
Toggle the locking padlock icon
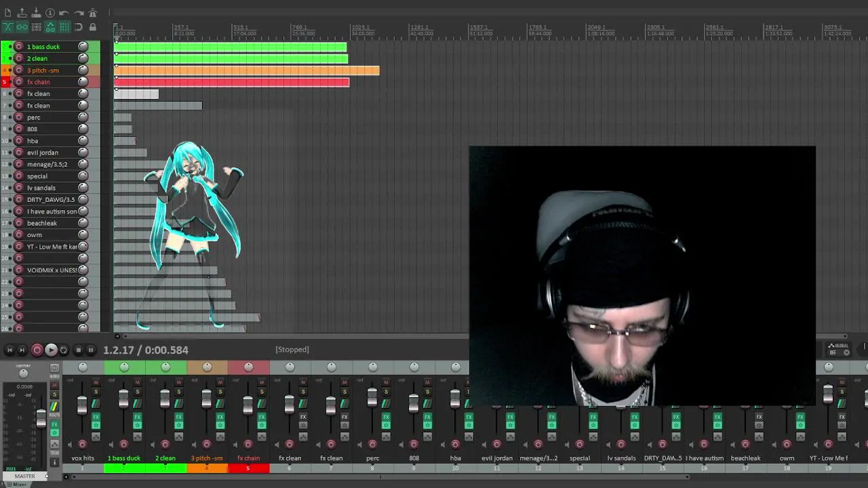(93, 27)
